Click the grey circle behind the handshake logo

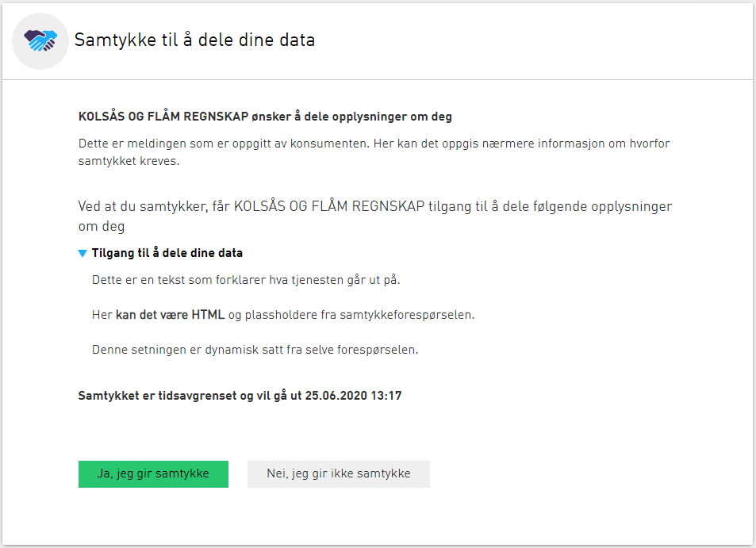pyautogui.click(x=40, y=41)
